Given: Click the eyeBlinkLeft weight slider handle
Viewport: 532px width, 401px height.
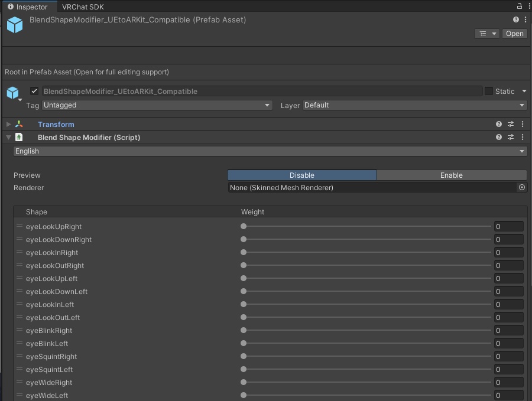Looking at the screenshot, I should [x=244, y=343].
